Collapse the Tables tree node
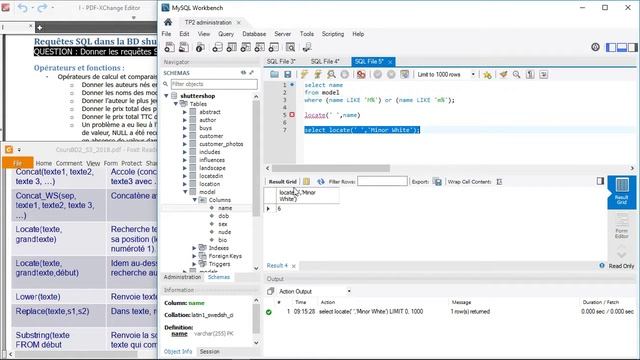Screen dimensions: 640x360 coord(176,104)
